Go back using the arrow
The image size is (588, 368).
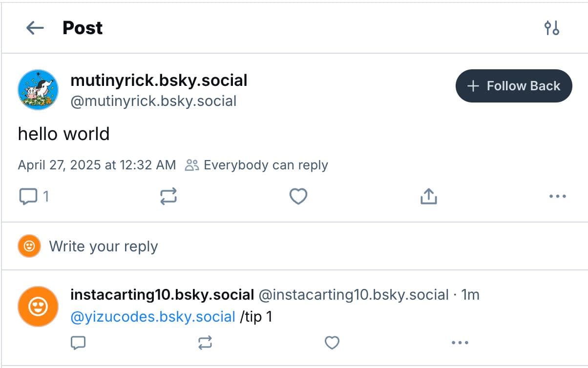coord(33,28)
